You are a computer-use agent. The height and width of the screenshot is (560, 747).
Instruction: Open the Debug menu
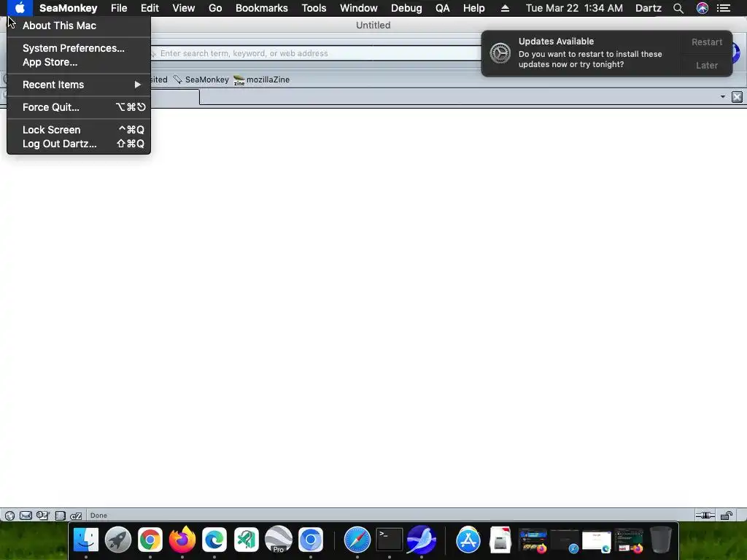[406, 8]
